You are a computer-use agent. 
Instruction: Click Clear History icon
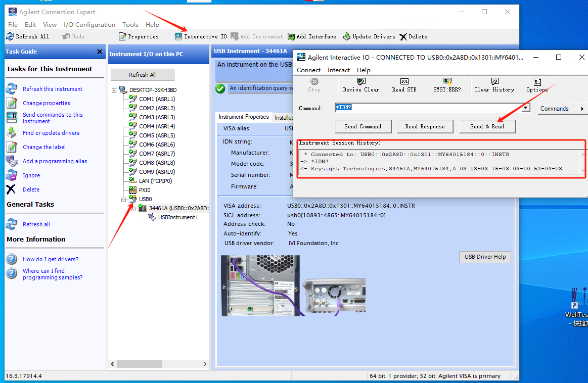pyautogui.click(x=494, y=81)
